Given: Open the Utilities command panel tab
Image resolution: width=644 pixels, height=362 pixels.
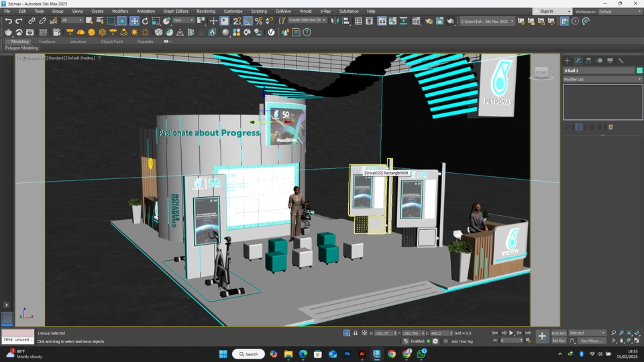Looking at the screenshot, I should point(621,60).
